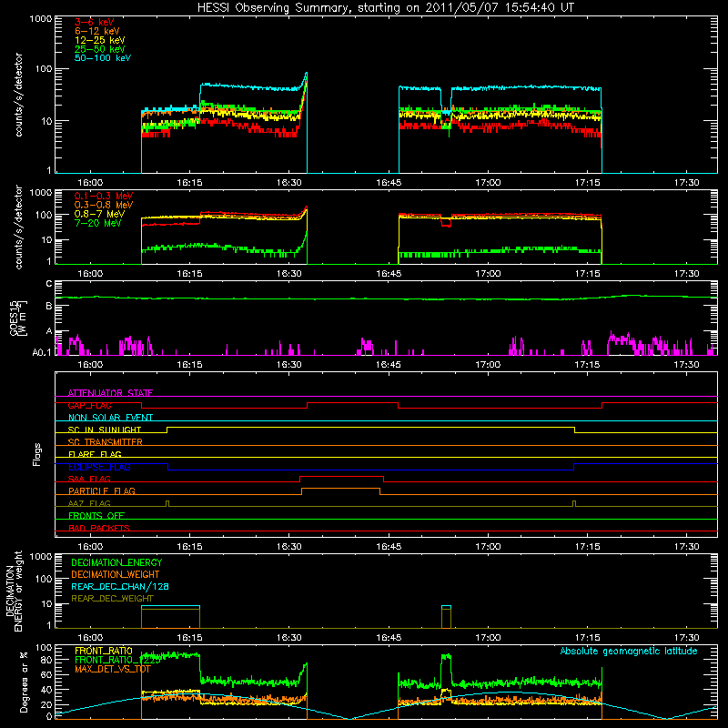The image size is (728, 728).
Task: Click the '0.8-7 MeV' legend entry
Action: (x=99, y=214)
